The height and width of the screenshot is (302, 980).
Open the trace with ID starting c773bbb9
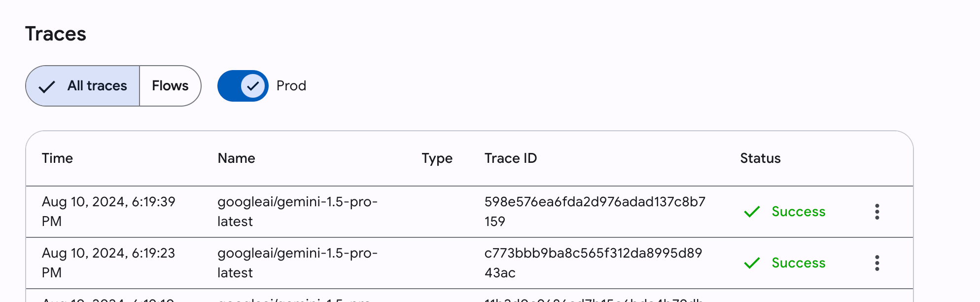(x=593, y=263)
